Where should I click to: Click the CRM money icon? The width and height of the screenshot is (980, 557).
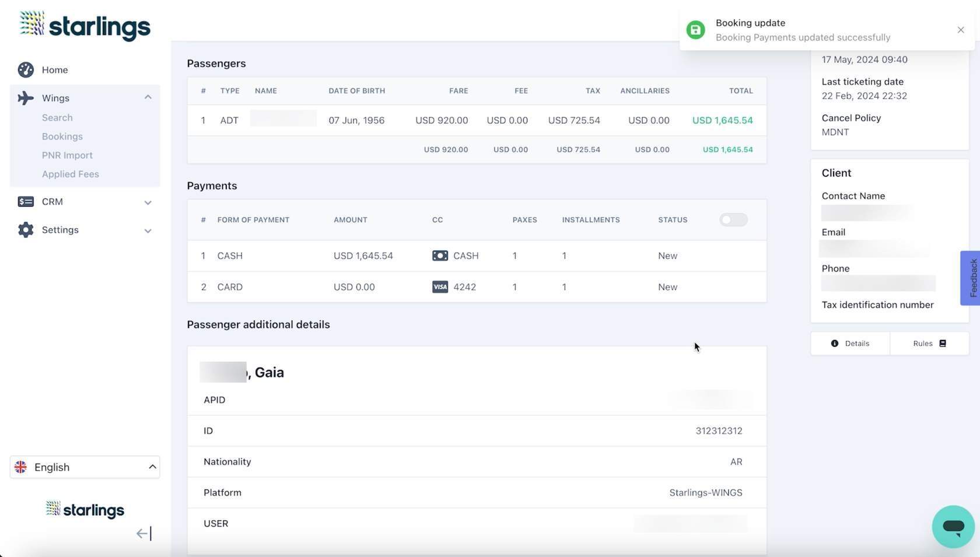coord(26,202)
